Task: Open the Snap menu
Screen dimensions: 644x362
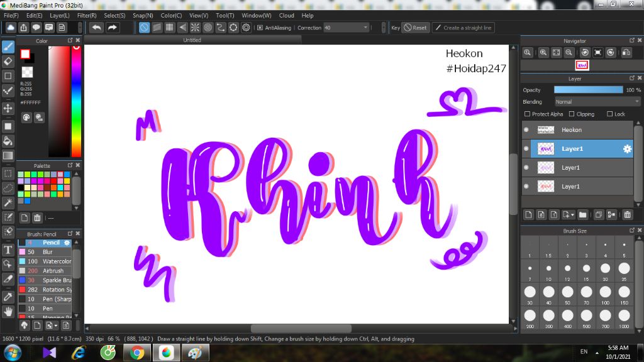Action: [x=143, y=15]
